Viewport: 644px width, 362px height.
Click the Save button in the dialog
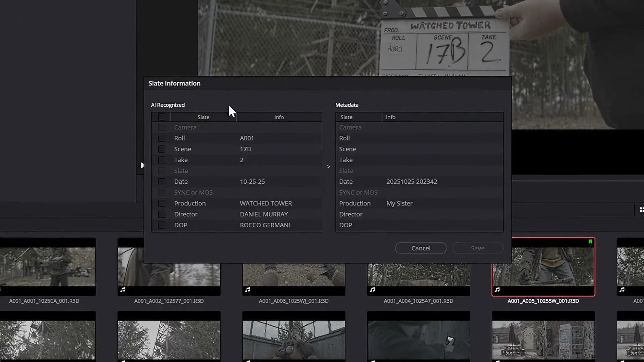(x=477, y=248)
